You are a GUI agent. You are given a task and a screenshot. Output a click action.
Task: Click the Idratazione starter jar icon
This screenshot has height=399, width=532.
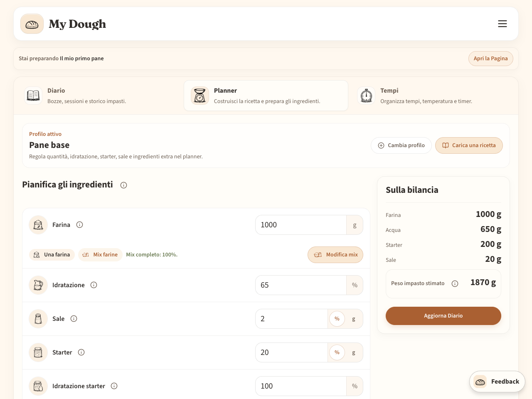[x=38, y=386]
